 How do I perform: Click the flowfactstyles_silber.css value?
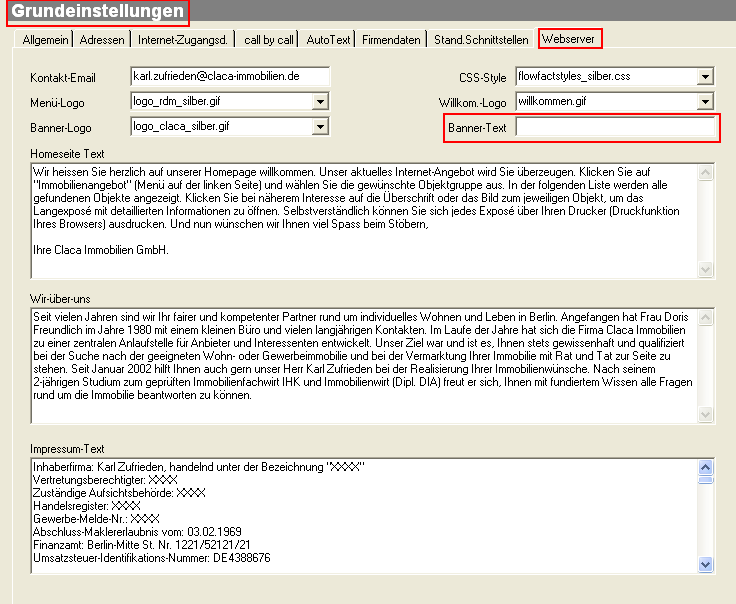click(574, 76)
